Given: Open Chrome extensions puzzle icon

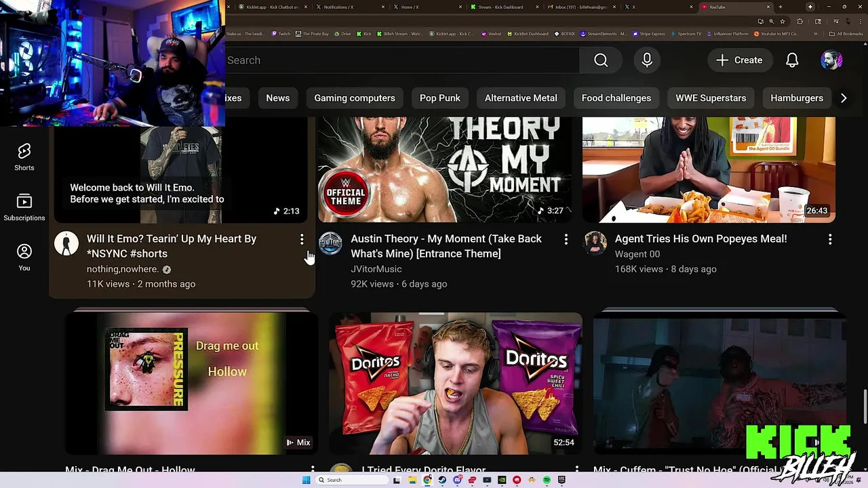Looking at the screenshot, I should pyautogui.click(x=800, y=21).
